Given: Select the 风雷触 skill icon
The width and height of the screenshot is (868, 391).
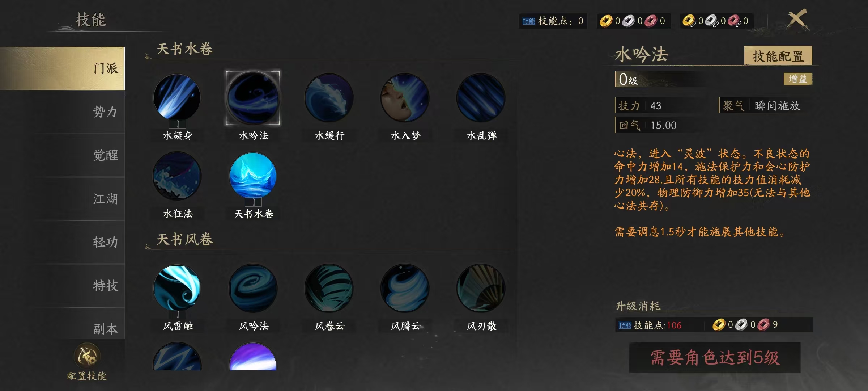Looking at the screenshot, I should coord(177,288).
